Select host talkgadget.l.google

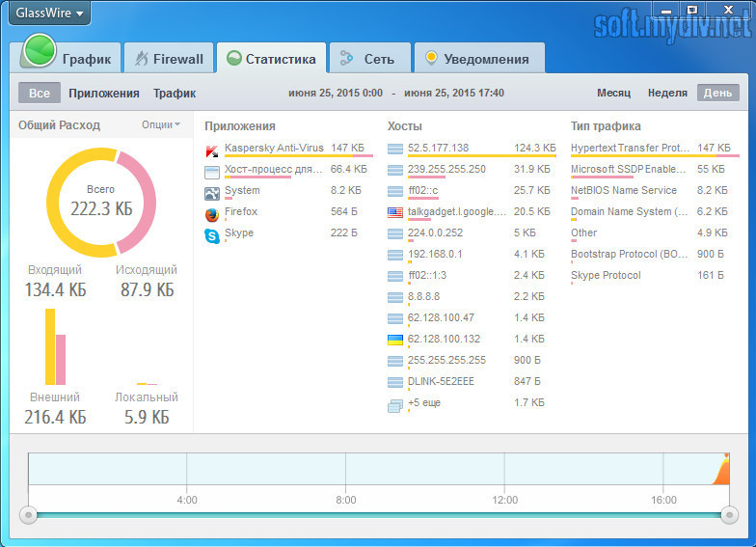click(x=472, y=213)
